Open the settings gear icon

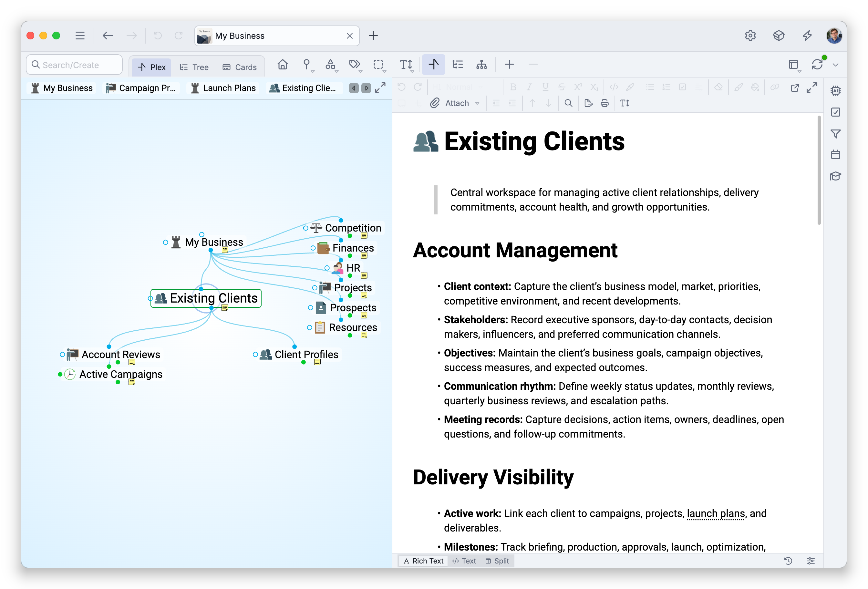coord(750,36)
